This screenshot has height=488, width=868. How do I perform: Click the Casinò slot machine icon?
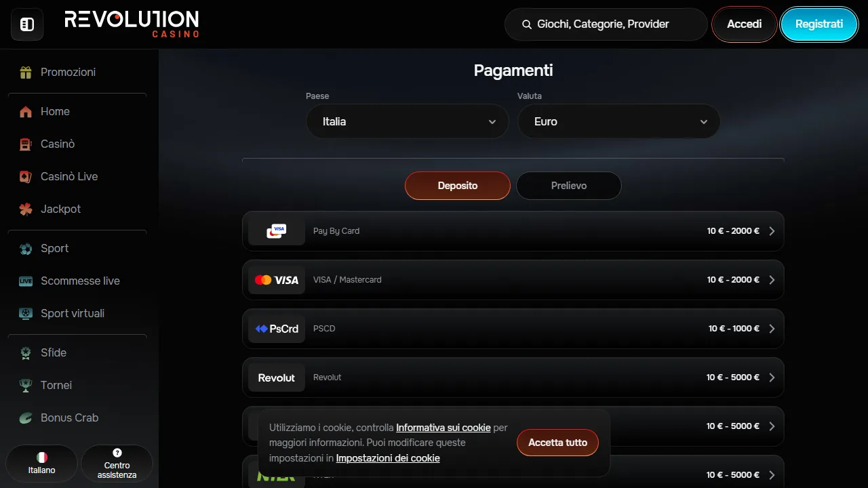click(x=26, y=144)
